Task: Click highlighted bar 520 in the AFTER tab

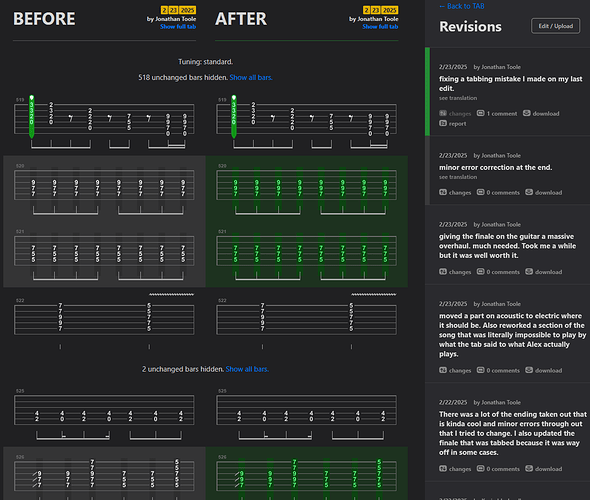Action: [x=306, y=185]
